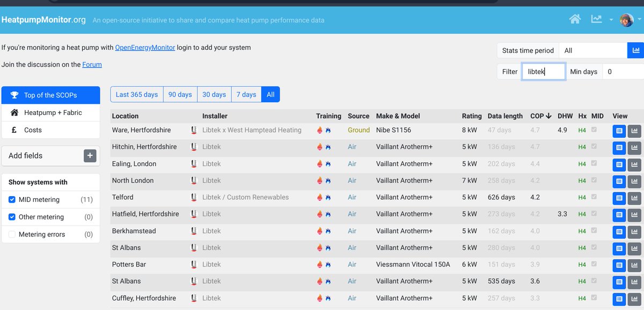Image resolution: width=644 pixels, height=310 pixels.
Task: Select Heatpump + Fabric menu item
Action: pos(50,113)
